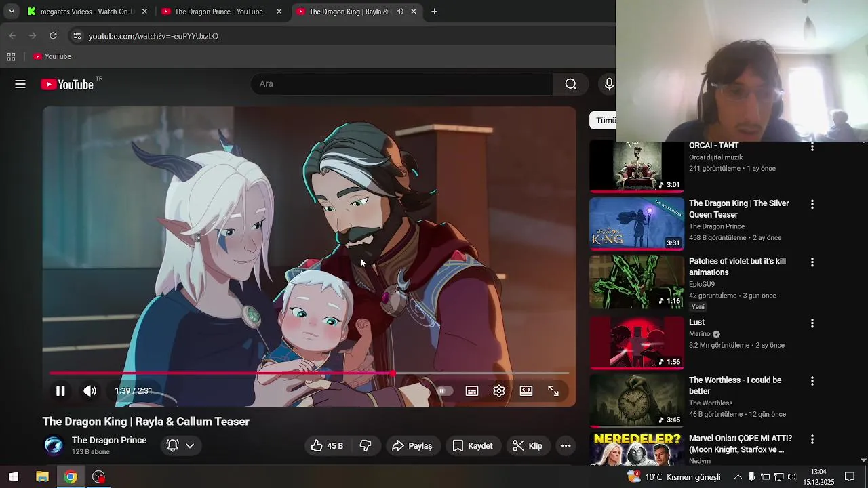
Task: Switch to megogo Videos browser tab
Action: [86, 12]
